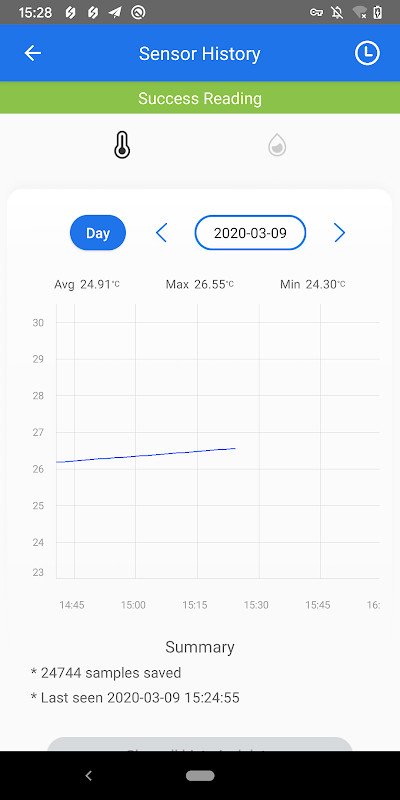Go to the next date chevron
Screen dimensions: 400x800
point(340,233)
